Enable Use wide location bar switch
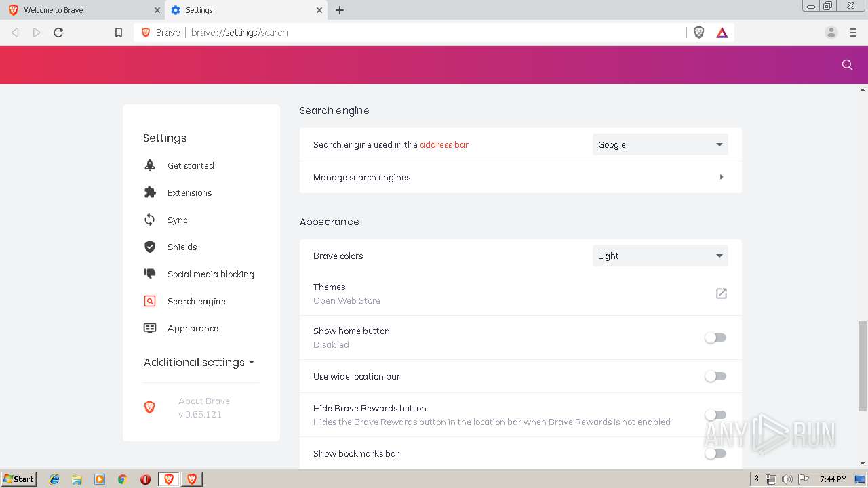This screenshot has width=868, height=488. pos(715,376)
